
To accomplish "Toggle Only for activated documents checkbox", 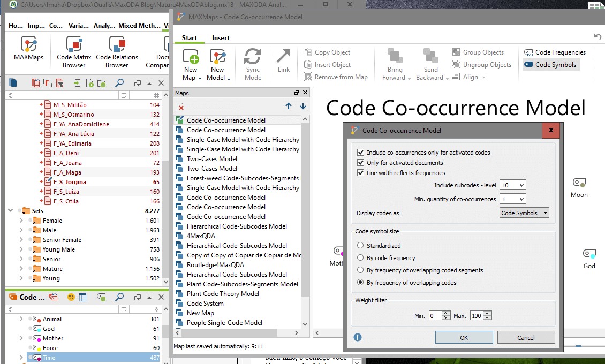I will tap(361, 162).
